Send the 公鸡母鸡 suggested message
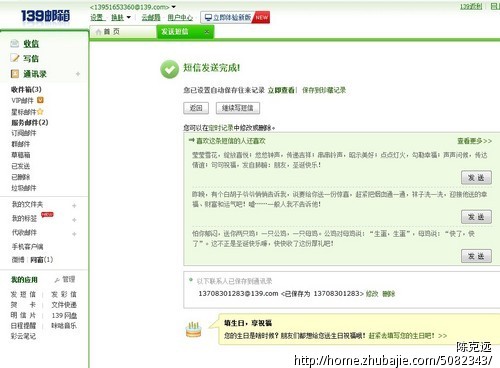The width and height of the screenshot is (500, 368). point(476,256)
